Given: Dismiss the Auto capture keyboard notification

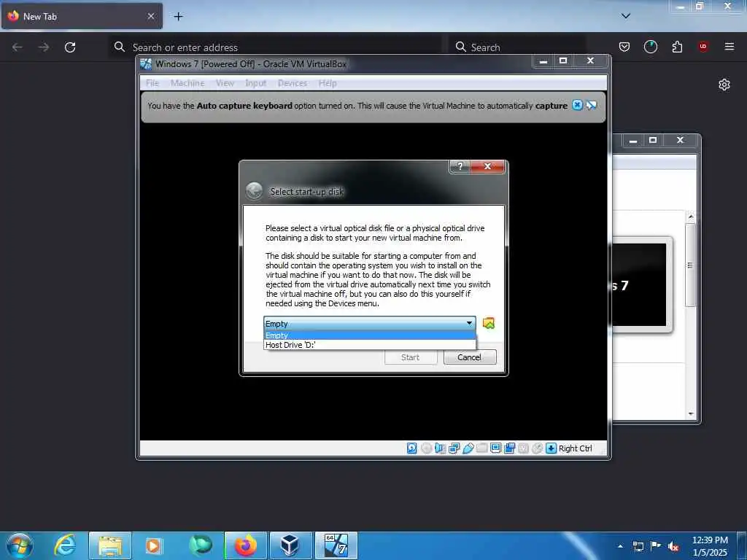Looking at the screenshot, I should [577, 105].
